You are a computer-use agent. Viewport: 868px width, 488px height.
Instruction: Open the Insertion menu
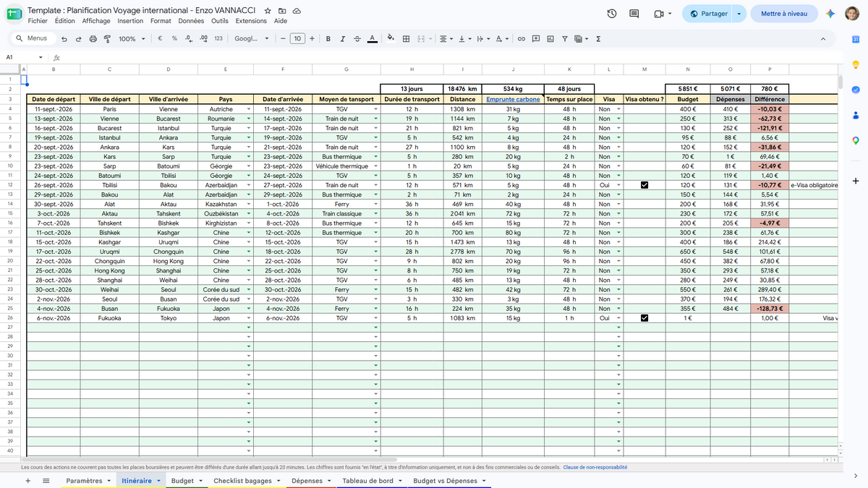(130, 21)
